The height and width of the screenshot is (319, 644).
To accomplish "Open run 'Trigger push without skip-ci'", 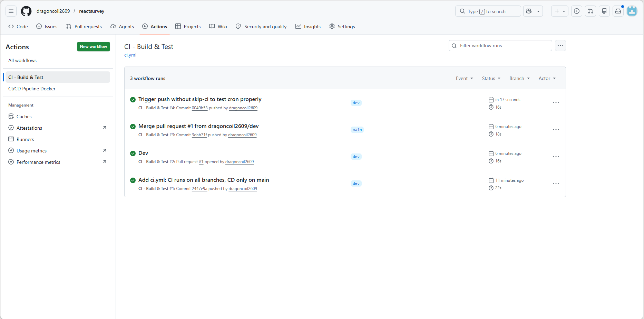I will click(200, 99).
